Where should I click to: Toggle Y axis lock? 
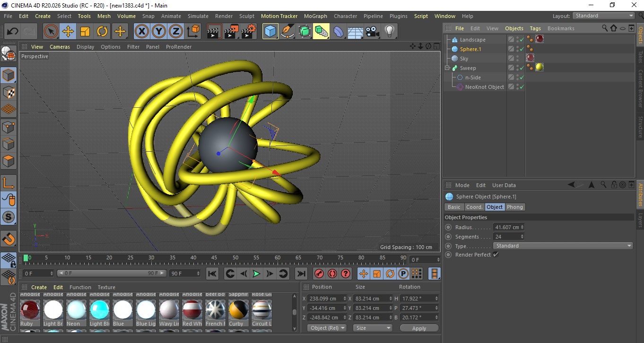coord(159,32)
